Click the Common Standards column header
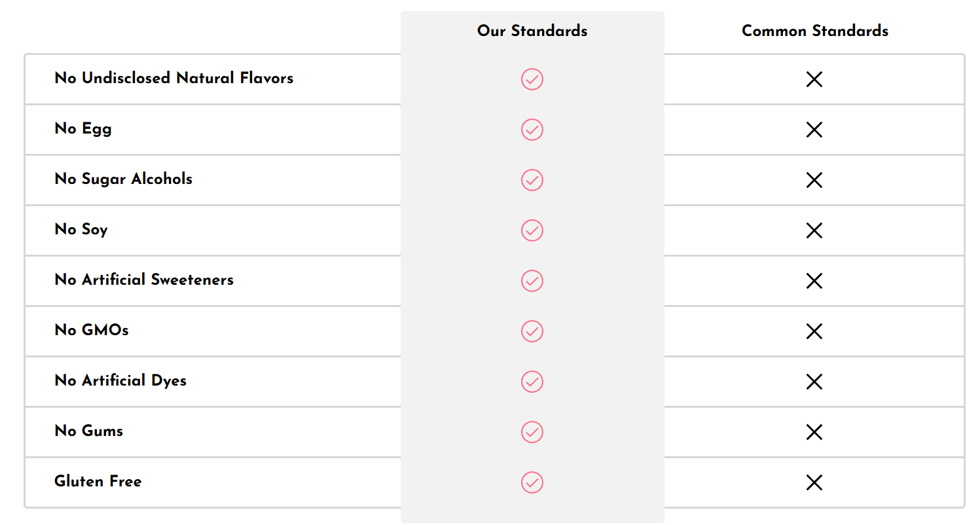Screen dimensions: 980x525 click(815, 31)
